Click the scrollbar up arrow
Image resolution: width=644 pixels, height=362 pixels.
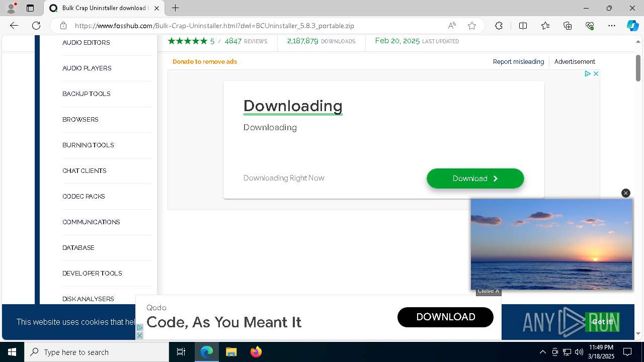click(638, 41)
